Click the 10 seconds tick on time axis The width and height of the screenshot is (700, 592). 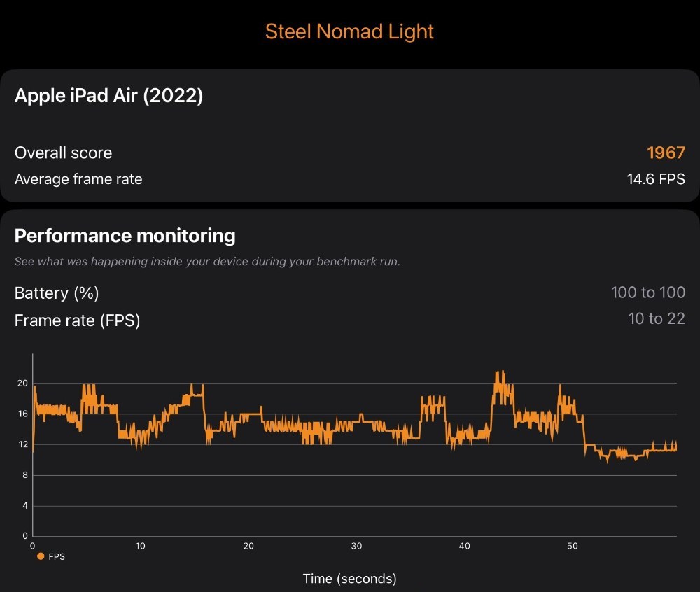tap(141, 546)
